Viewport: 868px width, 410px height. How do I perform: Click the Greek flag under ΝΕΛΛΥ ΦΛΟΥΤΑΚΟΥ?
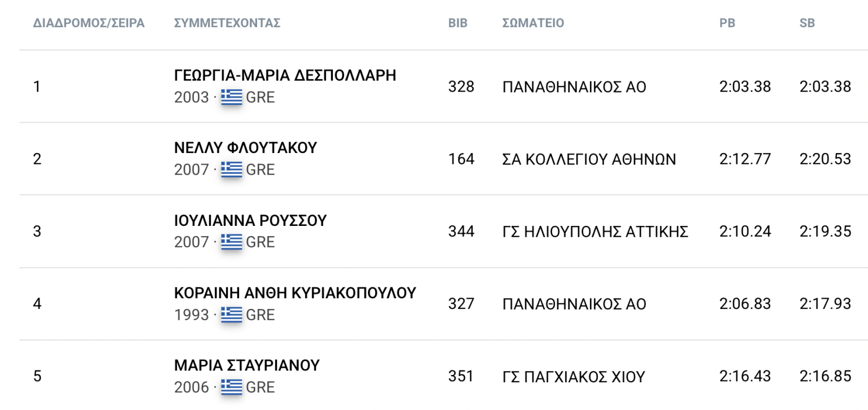(x=232, y=169)
